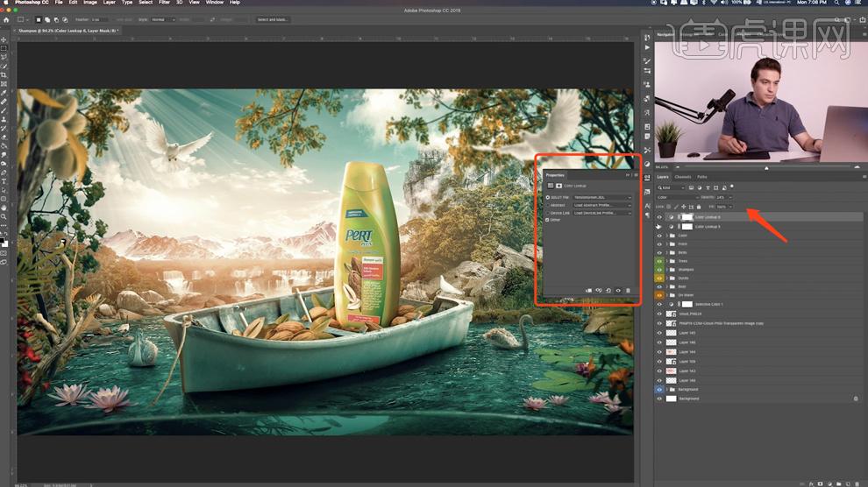Select the Eyedropper tool
The height and width of the screenshot is (487, 868).
[4, 92]
